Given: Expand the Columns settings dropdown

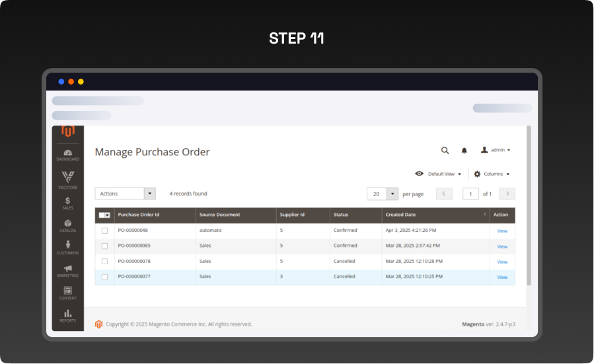Looking at the screenshot, I should (x=492, y=174).
